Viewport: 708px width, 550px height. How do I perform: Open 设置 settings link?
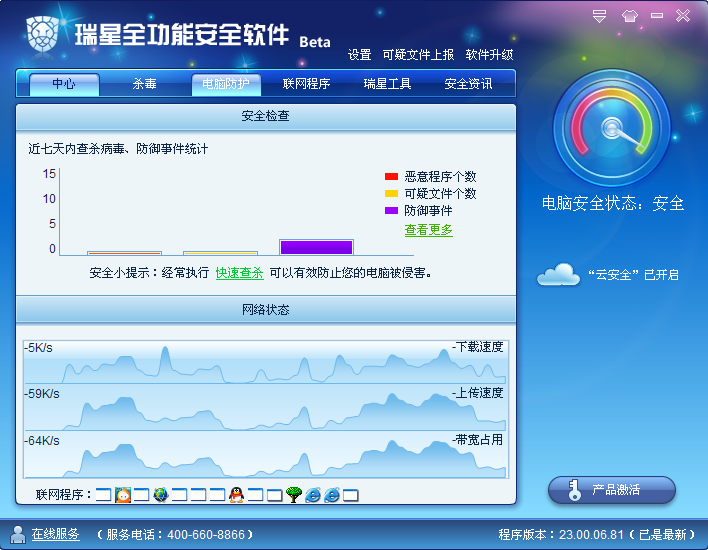[359, 55]
